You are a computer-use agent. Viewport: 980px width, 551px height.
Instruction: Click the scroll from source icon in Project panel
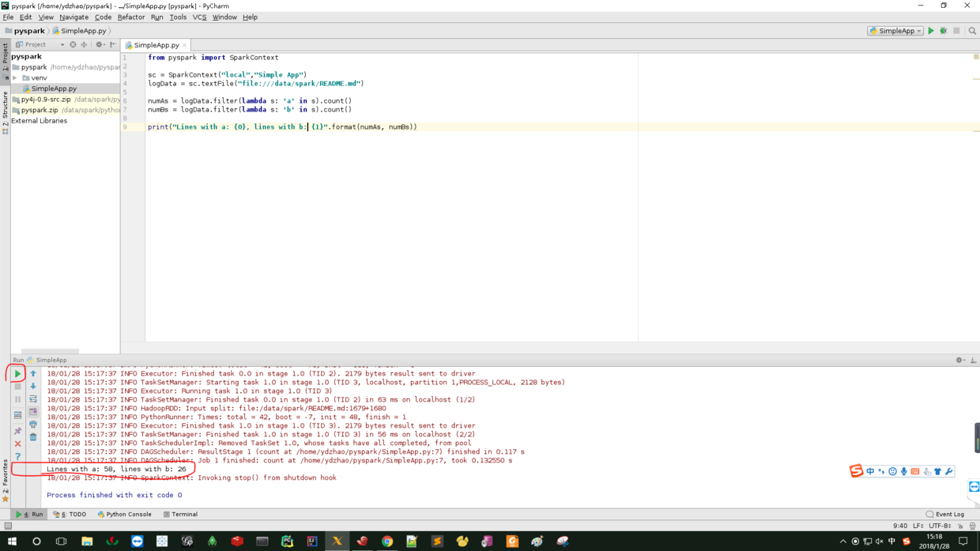[x=73, y=45]
